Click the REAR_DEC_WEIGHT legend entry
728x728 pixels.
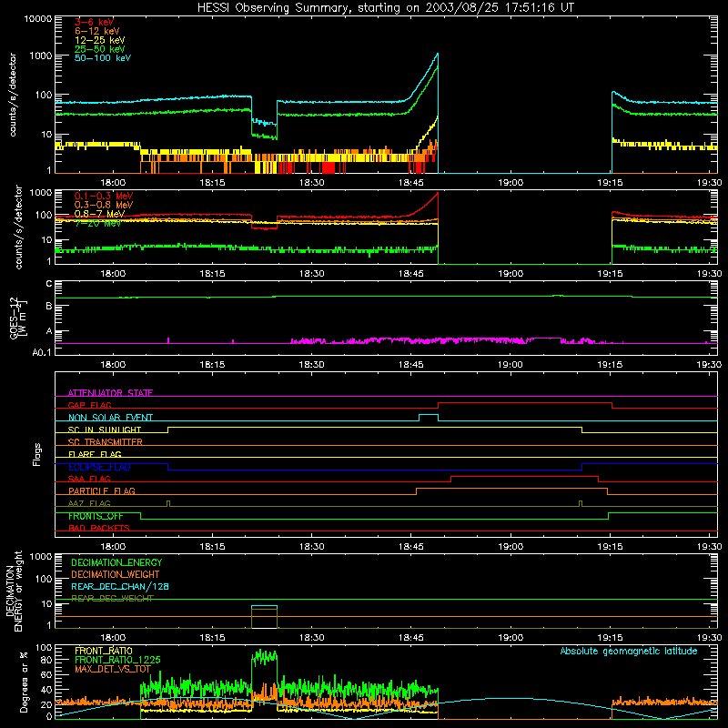[x=112, y=599]
